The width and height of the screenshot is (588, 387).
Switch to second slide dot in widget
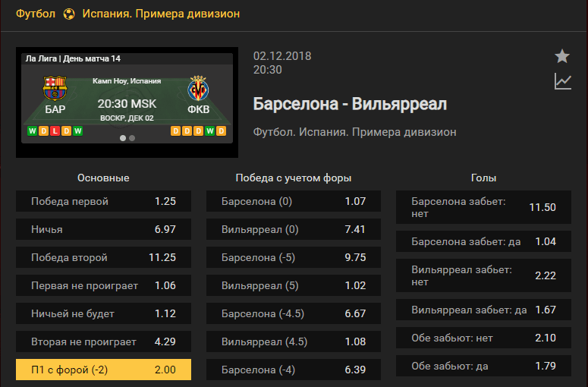132,138
